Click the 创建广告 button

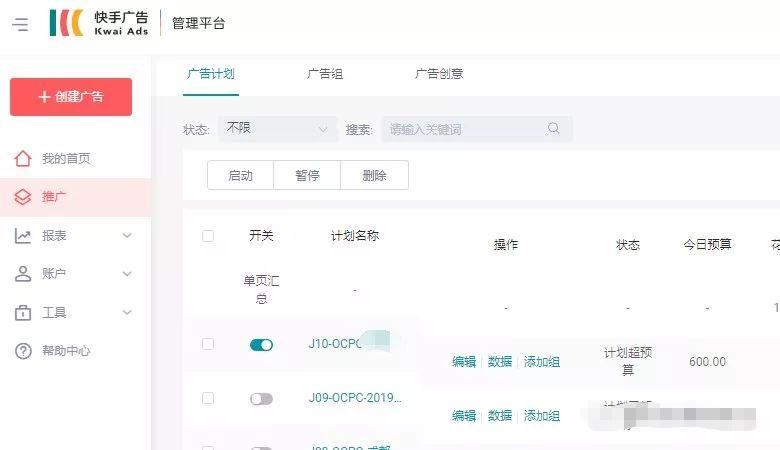71,97
